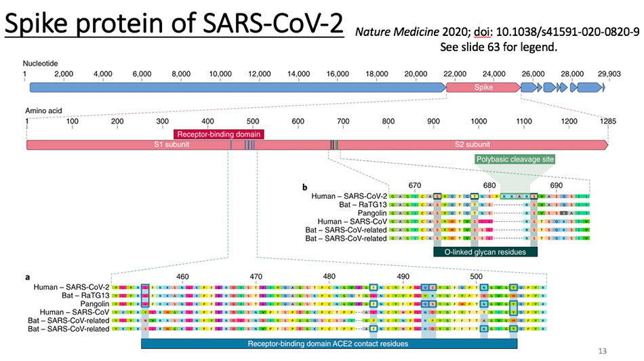Screen dimensions: 644x361
Task: Click the pink Spike gene arrow
Action: click(483, 87)
